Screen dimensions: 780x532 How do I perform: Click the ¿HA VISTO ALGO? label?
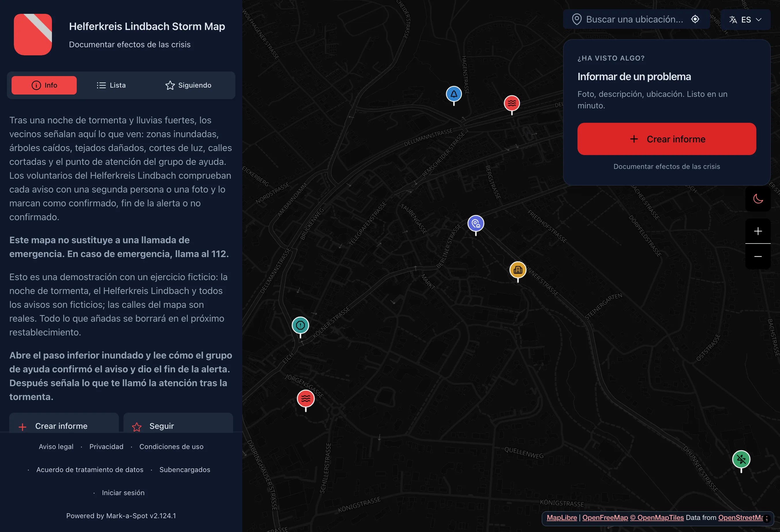pos(611,58)
